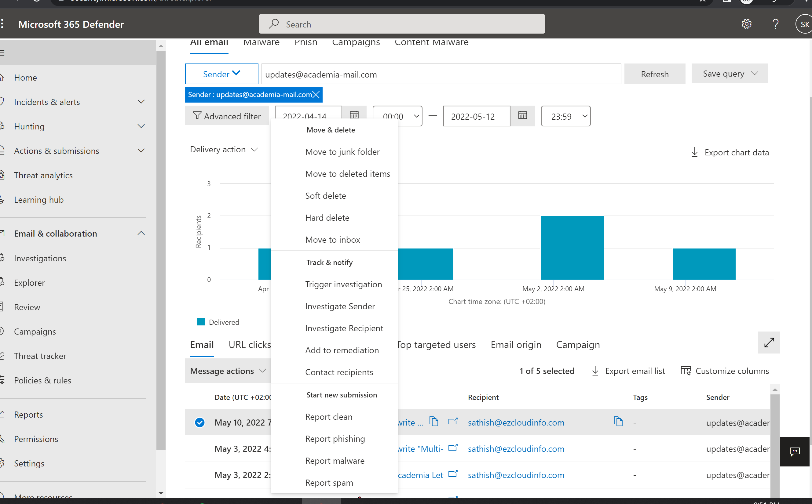The height and width of the screenshot is (504, 812).
Task: Copy recipient of May 10 email
Action: point(618,422)
